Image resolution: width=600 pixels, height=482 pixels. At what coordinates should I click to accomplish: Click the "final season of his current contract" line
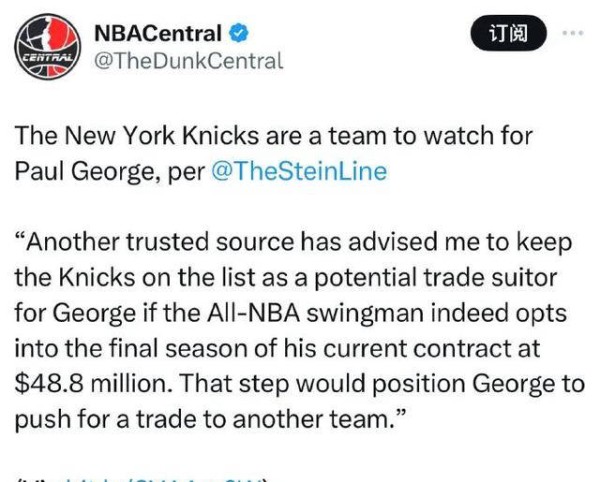[290, 348]
